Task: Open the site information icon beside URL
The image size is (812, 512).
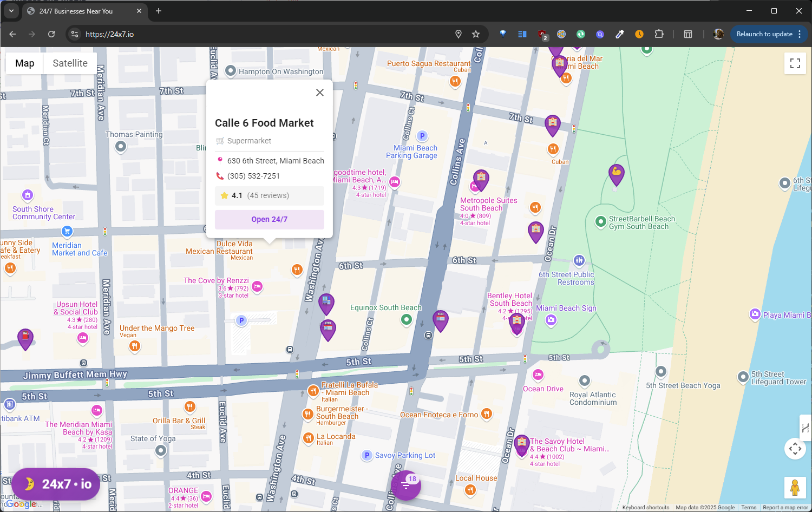Action: click(75, 34)
